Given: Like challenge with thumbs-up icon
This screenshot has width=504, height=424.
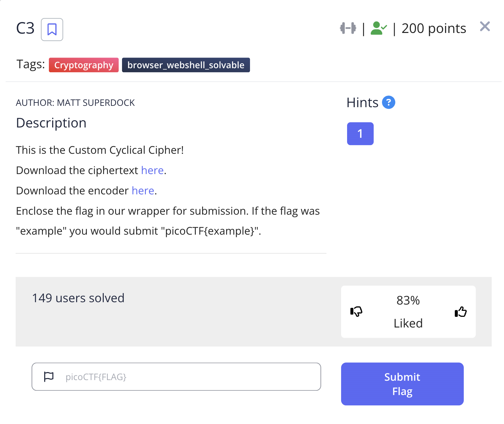Looking at the screenshot, I should tap(460, 312).
